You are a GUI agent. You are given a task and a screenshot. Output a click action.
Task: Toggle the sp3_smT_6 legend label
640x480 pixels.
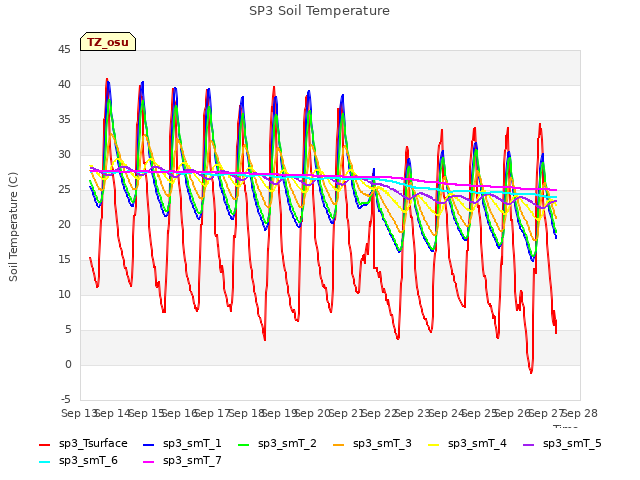pos(88,461)
